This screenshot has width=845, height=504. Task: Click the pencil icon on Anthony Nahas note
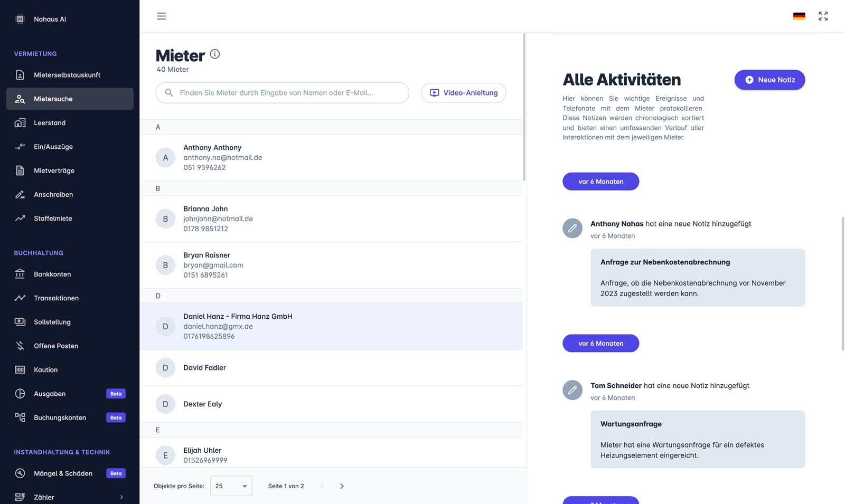coord(572,229)
